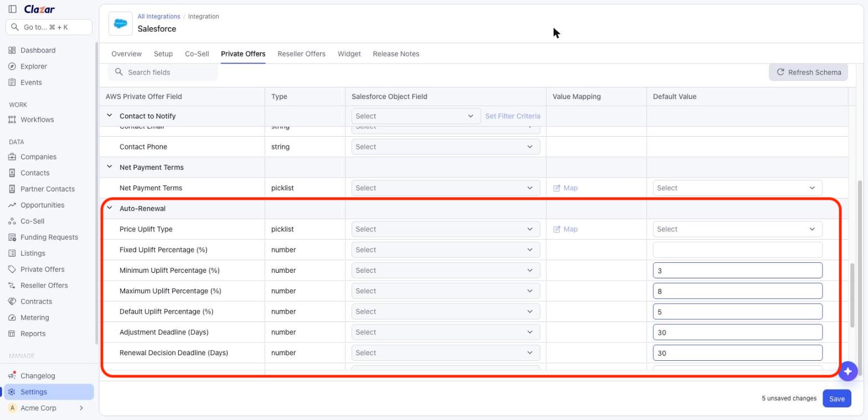Click the Companies icon
This screenshot has height=420, width=868.
pos(12,157)
